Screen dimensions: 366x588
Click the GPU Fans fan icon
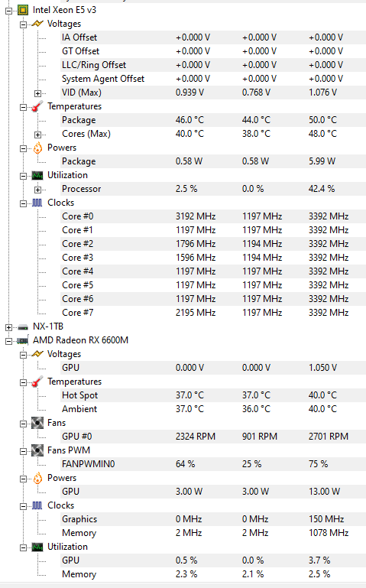click(x=37, y=423)
